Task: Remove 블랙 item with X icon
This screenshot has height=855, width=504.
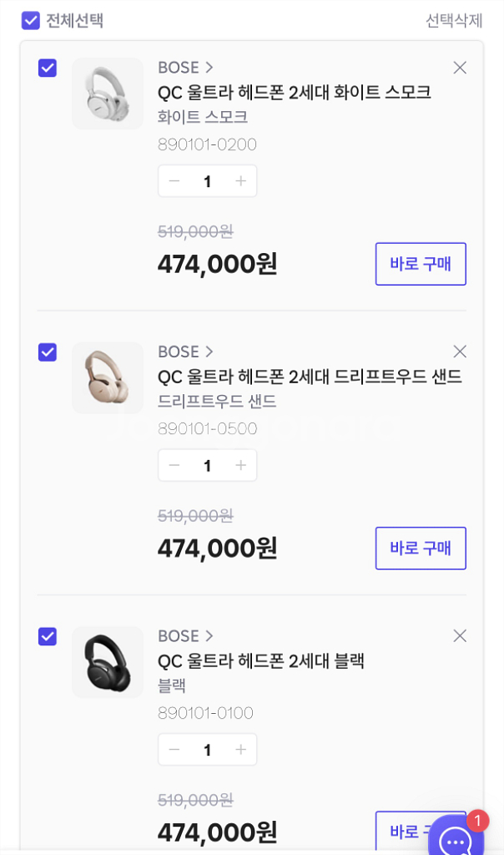Action: 460,635
